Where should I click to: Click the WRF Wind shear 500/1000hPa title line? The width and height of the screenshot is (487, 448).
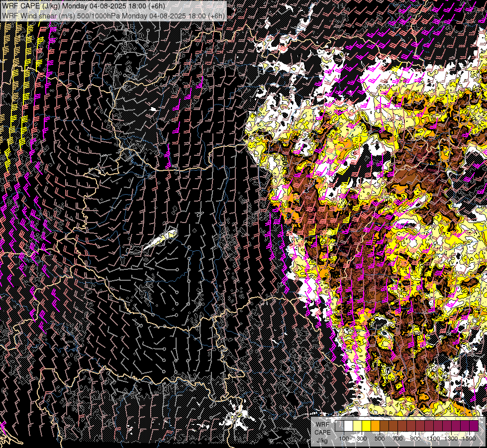[113, 16]
